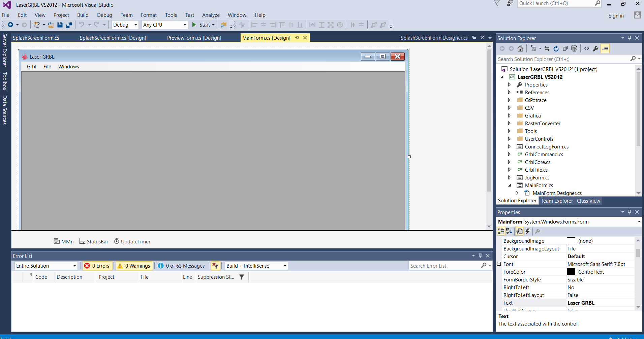Toggle the 0 Errors filter
This screenshot has height=339, width=644.
[97, 266]
